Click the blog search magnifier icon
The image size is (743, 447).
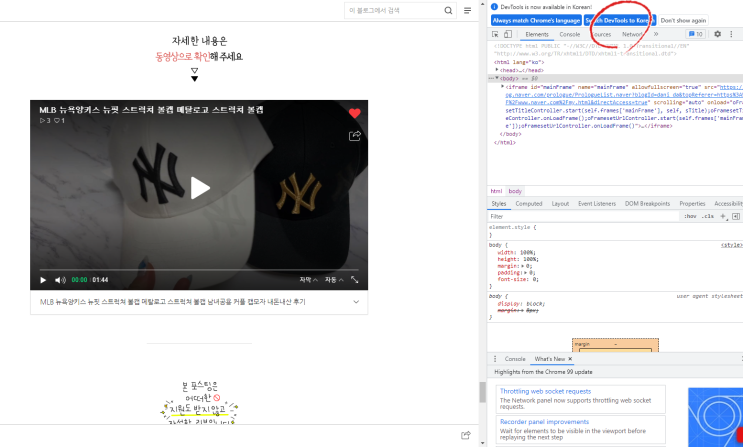[x=448, y=10]
